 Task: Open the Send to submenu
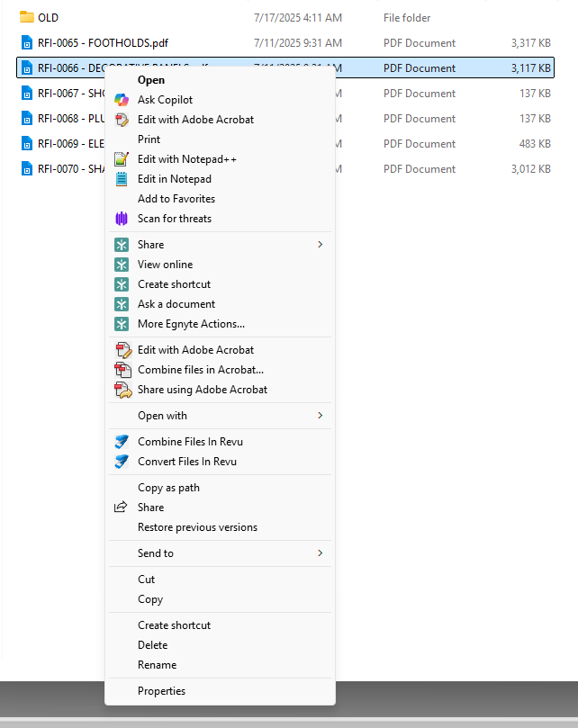tap(220, 553)
